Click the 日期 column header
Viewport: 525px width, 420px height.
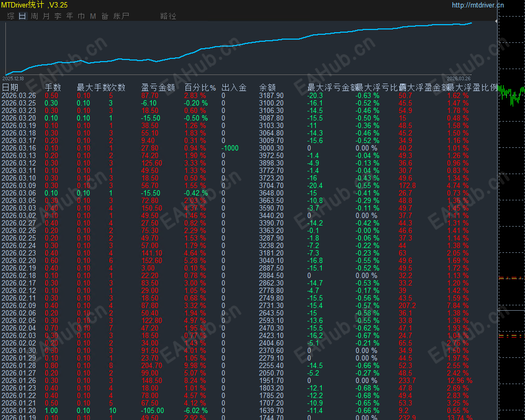[10, 88]
